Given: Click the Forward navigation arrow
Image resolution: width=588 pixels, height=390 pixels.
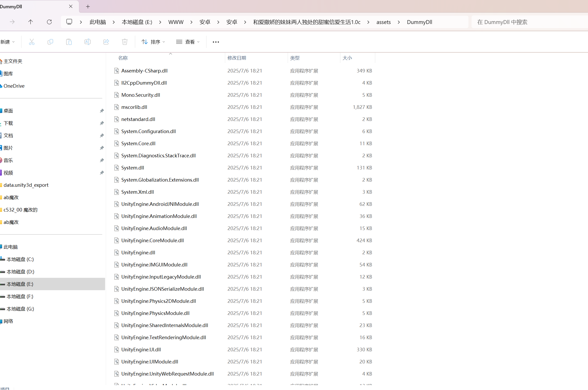Looking at the screenshot, I should (12, 22).
